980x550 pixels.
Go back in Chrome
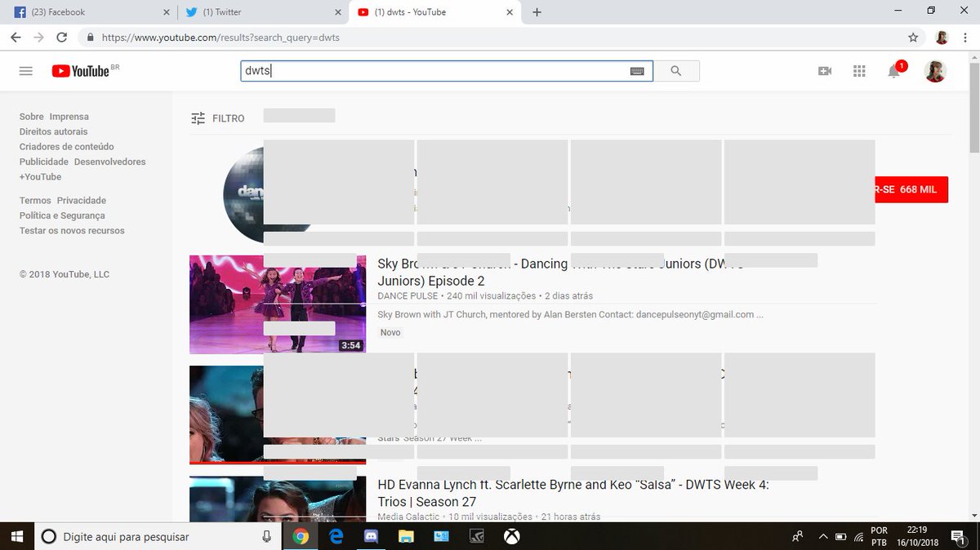[16, 38]
